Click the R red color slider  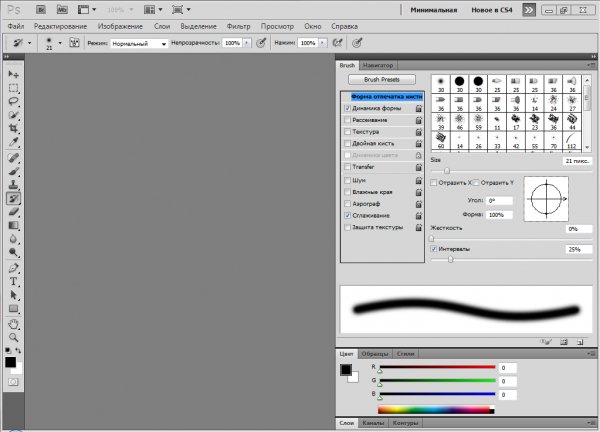point(437,367)
